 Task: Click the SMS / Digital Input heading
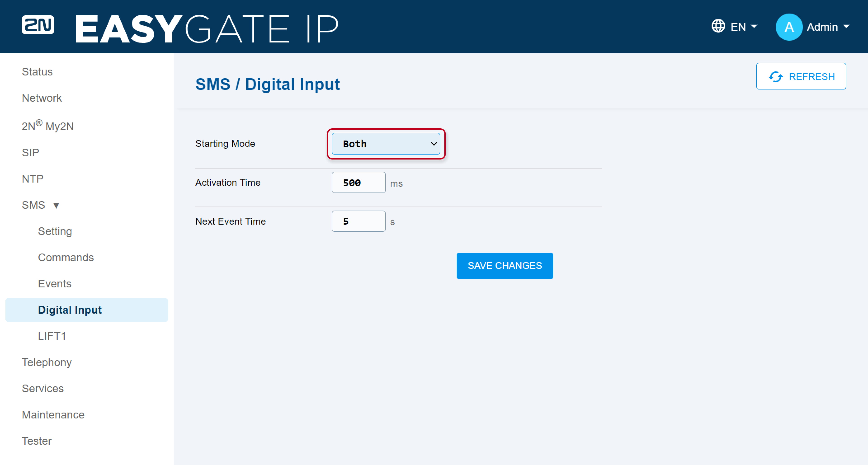[x=268, y=84]
